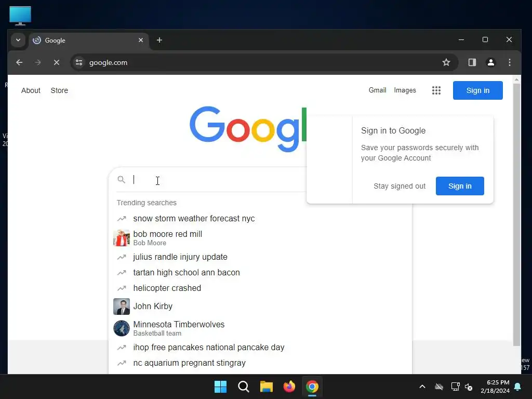Click the OneDrive cloud tray icon
The height and width of the screenshot is (399, 532).
(438, 387)
